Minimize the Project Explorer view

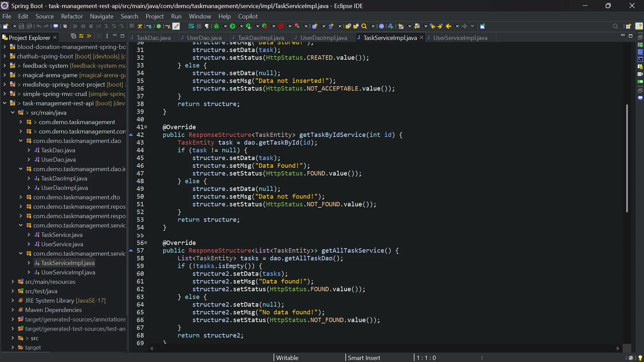click(115, 36)
